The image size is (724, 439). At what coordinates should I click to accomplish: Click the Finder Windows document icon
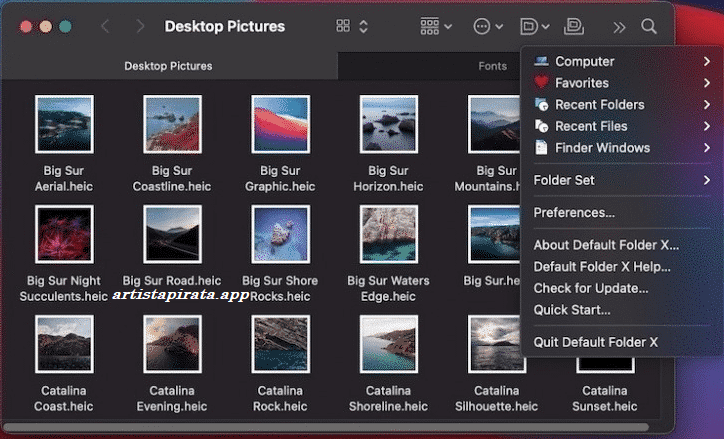(x=541, y=148)
